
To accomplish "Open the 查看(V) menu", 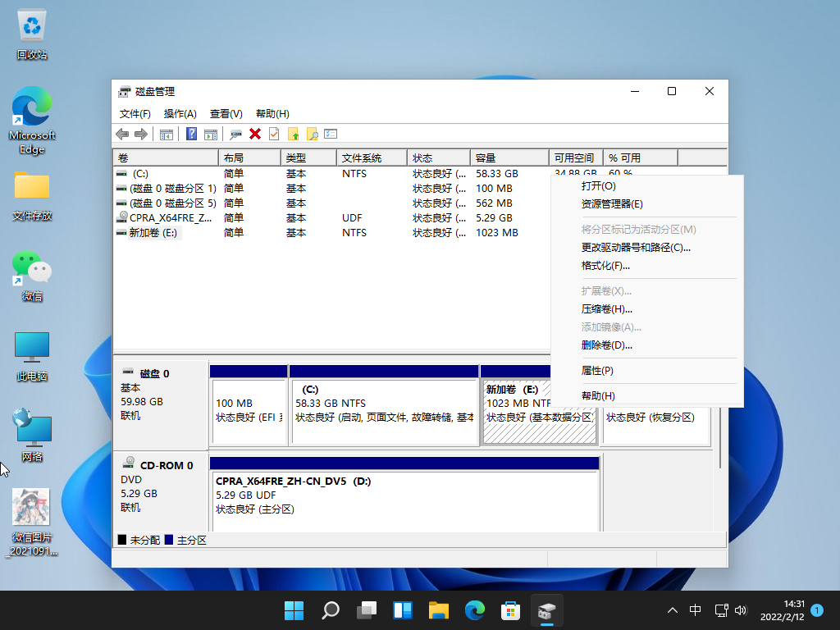I will click(x=226, y=114).
